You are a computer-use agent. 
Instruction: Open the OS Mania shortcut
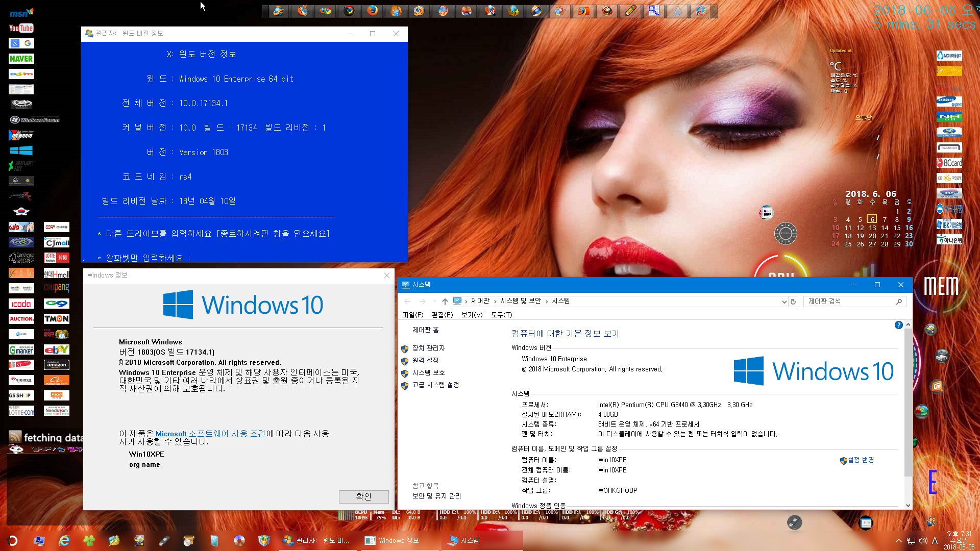[21, 135]
